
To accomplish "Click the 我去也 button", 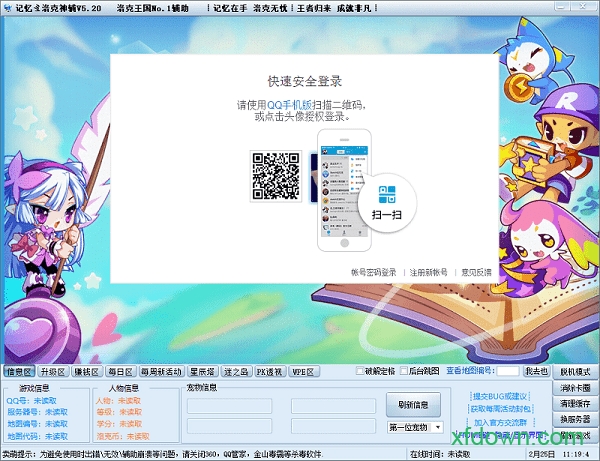I will coord(536,371).
